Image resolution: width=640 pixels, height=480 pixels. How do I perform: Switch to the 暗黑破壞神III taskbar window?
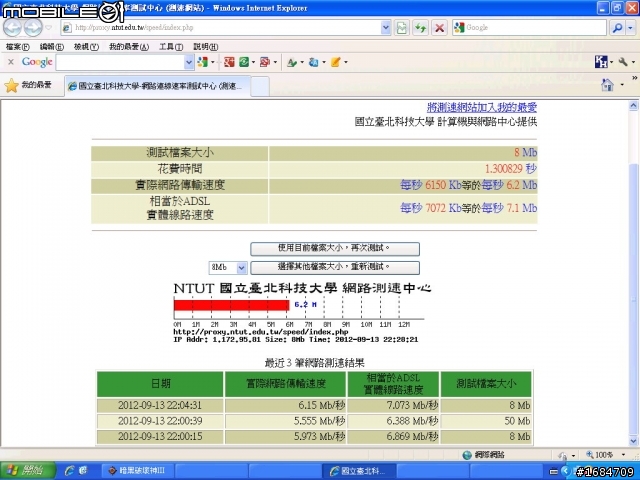pos(138,471)
